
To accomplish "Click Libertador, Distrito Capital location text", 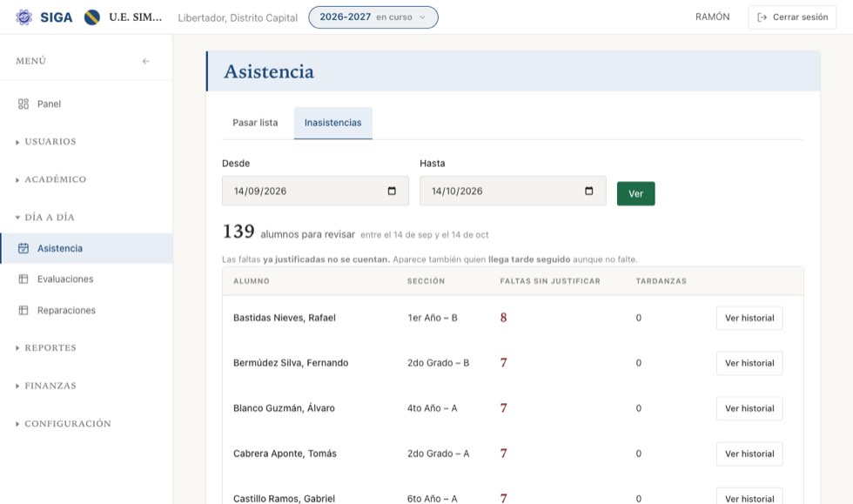I will (x=238, y=18).
